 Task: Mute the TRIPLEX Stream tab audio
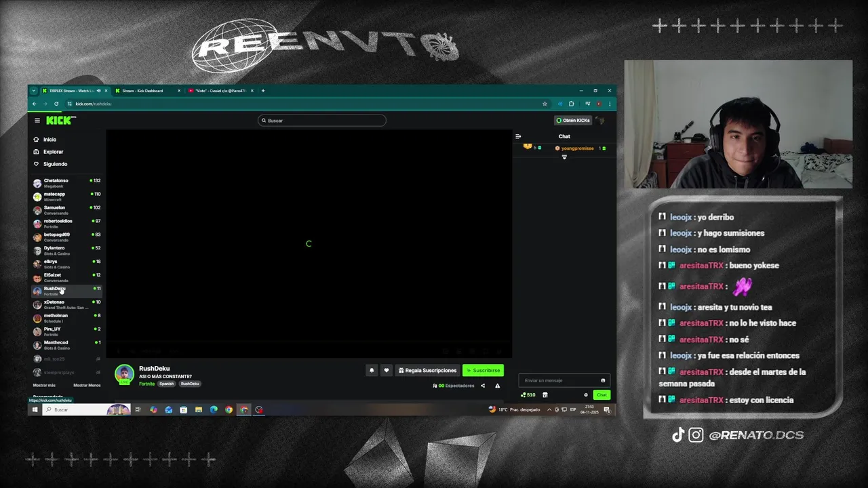pos(98,91)
